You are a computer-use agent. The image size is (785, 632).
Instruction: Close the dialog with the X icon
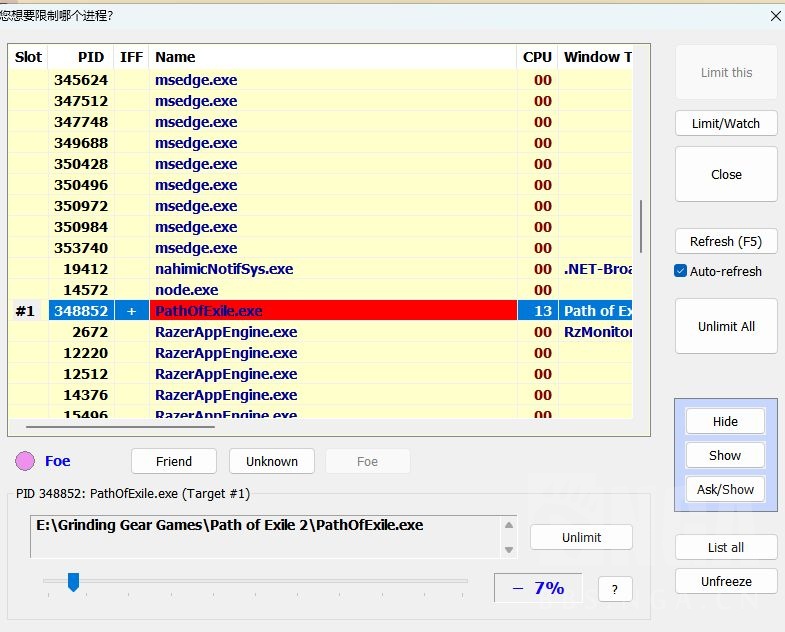(775, 16)
